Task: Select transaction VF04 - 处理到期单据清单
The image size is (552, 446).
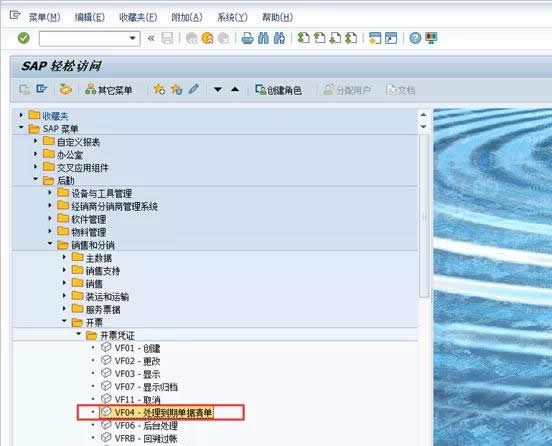Action: point(164,412)
